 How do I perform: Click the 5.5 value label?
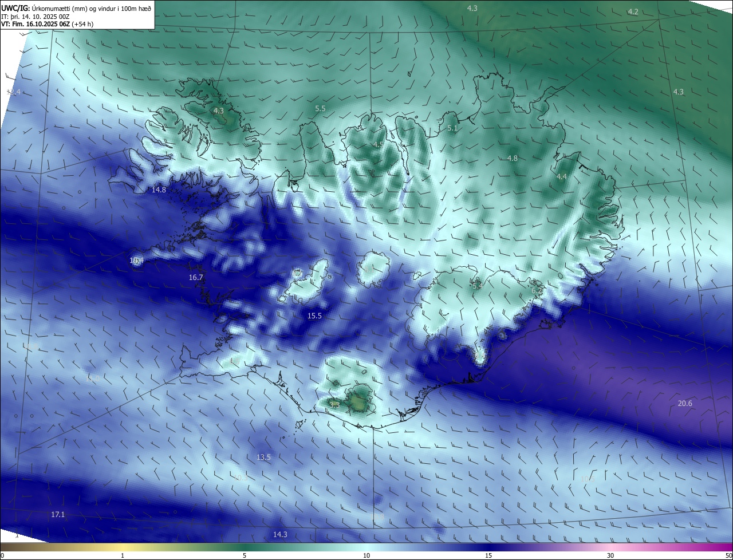320,109
